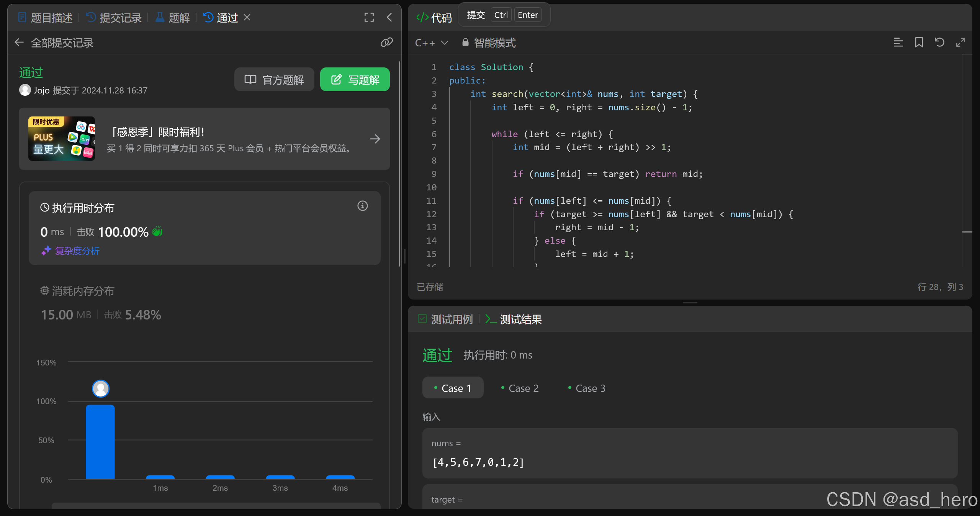The height and width of the screenshot is (516, 980).
Task: Switch to the 题目描述 tab
Action: pyautogui.click(x=46, y=18)
